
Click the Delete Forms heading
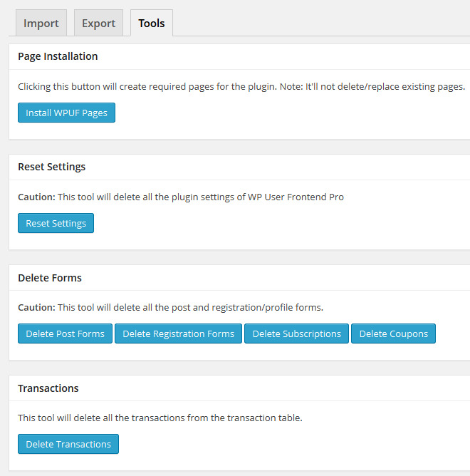pyautogui.click(x=50, y=278)
